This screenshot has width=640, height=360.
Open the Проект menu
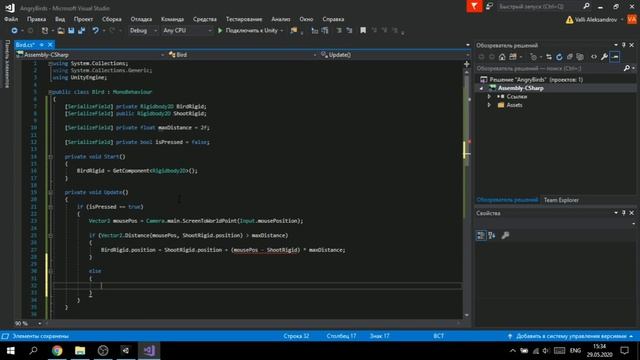(83, 19)
